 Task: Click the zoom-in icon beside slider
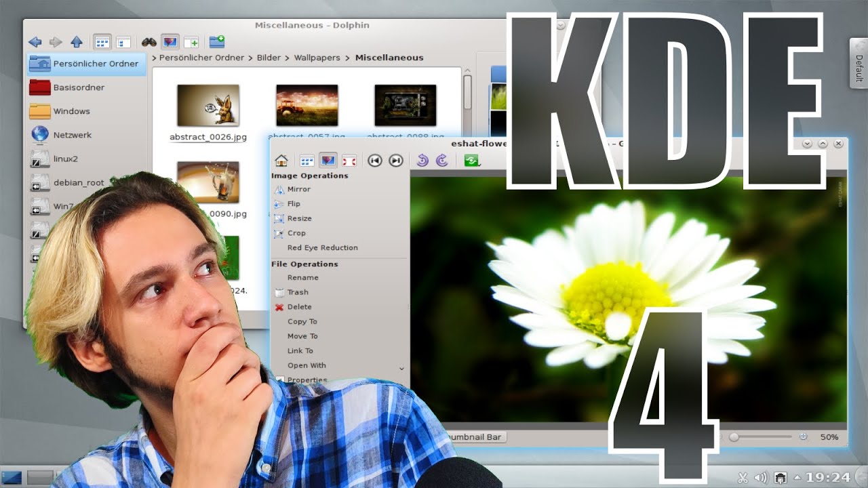pos(804,437)
